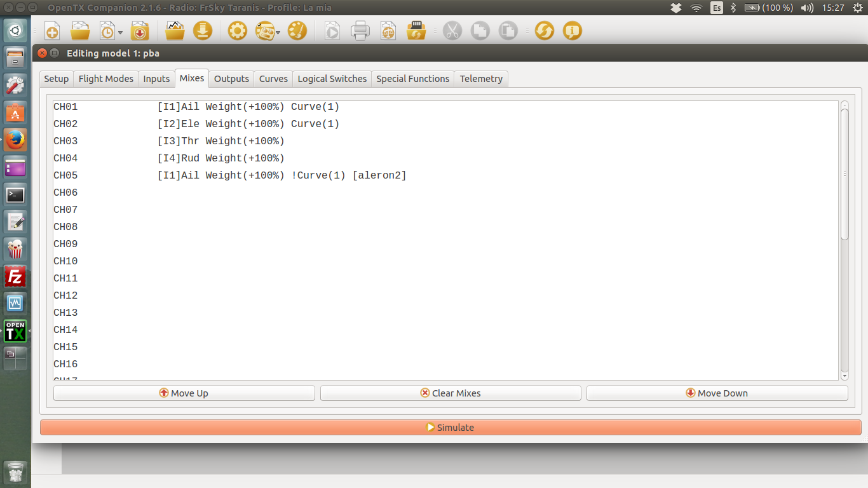Image resolution: width=868 pixels, height=488 pixels.
Task: Open a models file with folder icon
Action: coord(80,31)
